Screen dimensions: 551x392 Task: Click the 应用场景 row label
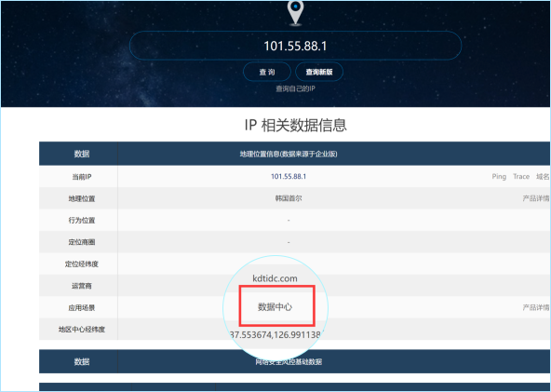(82, 308)
